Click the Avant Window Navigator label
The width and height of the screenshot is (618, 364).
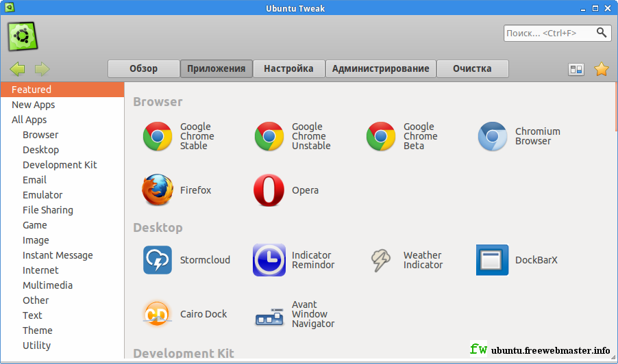click(x=313, y=314)
